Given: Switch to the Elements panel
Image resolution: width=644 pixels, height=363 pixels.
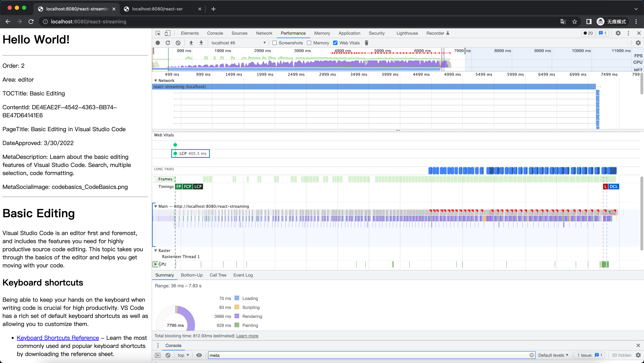Looking at the screenshot, I should tap(190, 33).
